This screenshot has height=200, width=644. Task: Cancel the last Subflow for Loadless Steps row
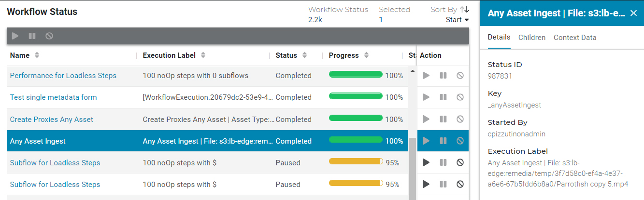pyautogui.click(x=460, y=184)
